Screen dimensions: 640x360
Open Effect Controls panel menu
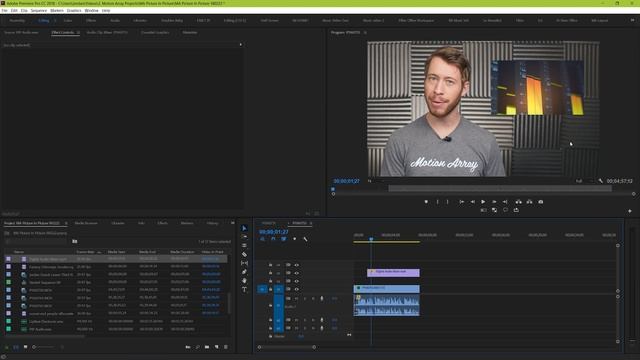[78, 32]
